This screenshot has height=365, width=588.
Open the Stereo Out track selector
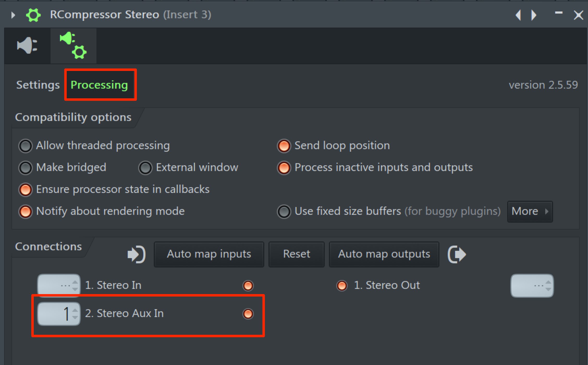tap(532, 285)
